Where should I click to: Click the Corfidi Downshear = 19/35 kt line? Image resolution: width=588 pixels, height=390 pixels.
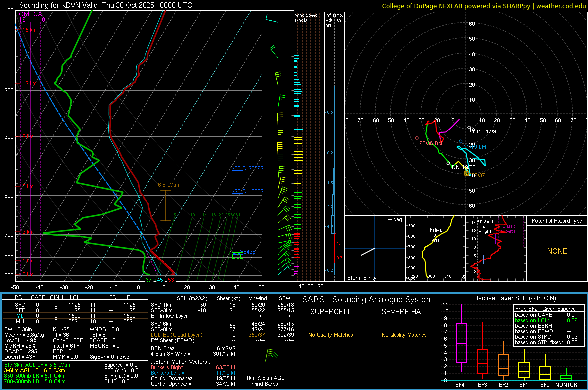tap(193, 378)
